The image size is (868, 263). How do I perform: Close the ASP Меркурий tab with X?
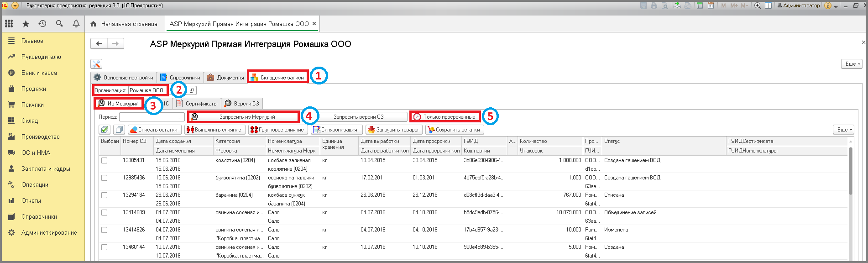pyautogui.click(x=314, y=24)
